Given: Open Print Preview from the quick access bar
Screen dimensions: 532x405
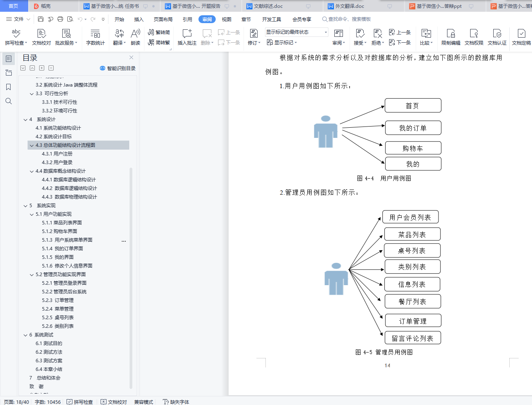Looking at the screenshot, I should coord(70,19).
